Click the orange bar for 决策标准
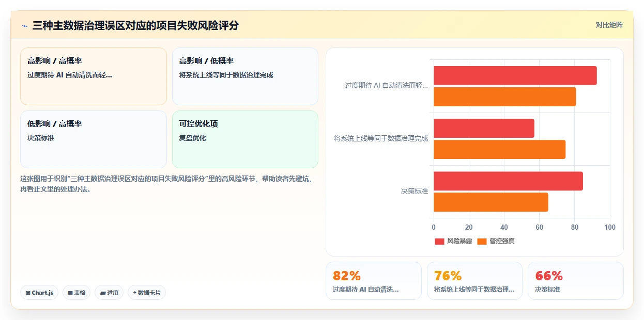Image resolution: width=644 pixels, height=320 pixels. [491, 202]
